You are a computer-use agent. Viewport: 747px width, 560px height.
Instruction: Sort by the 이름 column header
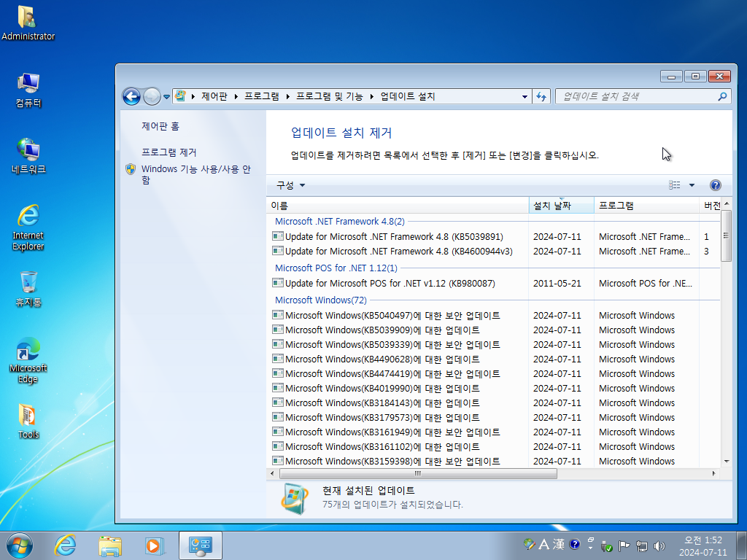click(398, 206)
